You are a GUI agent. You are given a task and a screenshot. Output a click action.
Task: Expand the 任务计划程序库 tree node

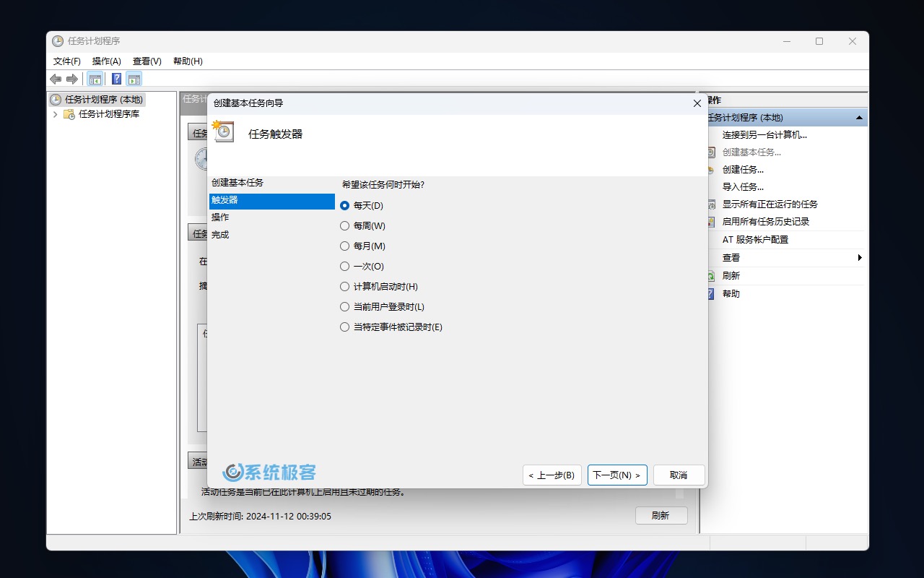click(56, 114)
